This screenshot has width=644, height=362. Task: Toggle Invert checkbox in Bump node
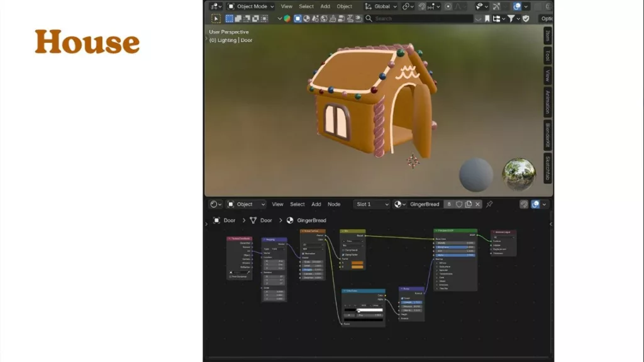coord(402,298)
